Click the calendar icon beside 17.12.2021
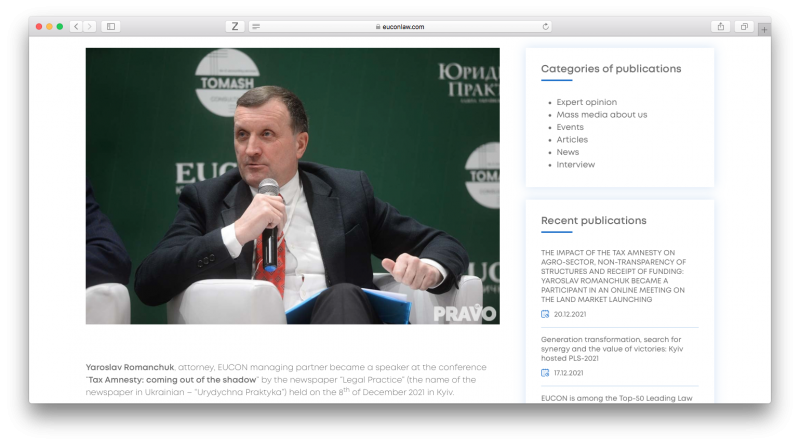Image resolution: width=800 pixels, height=445 pixels. tap(545, 373)
